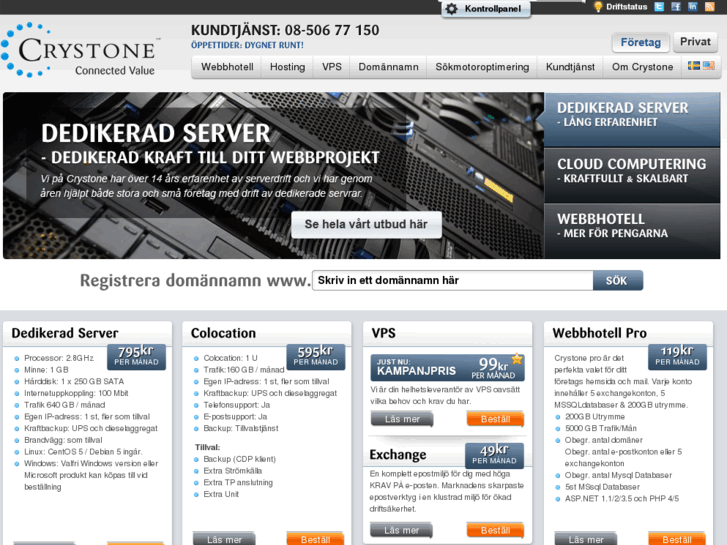Click Beställ under VPS
This screenshot has height=545, width=727.
(x=495, y=419)
